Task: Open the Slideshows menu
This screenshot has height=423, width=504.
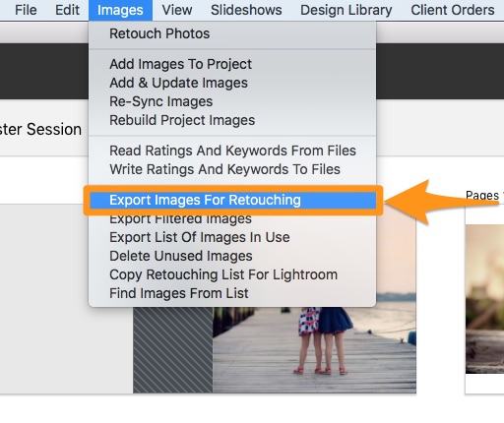Action: coord(246,10)
